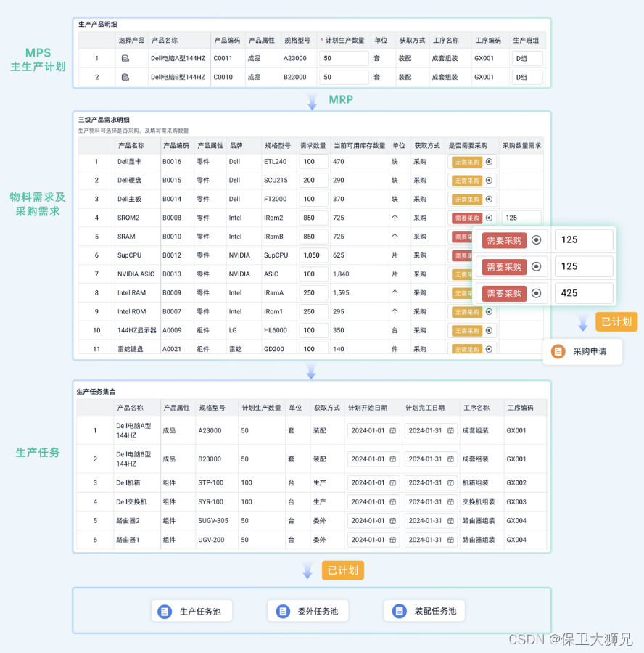This screenshot has width=644, height=653.
Task: Toggle the purchase radio for Dell显卡 row
Action: pos(489,162)
